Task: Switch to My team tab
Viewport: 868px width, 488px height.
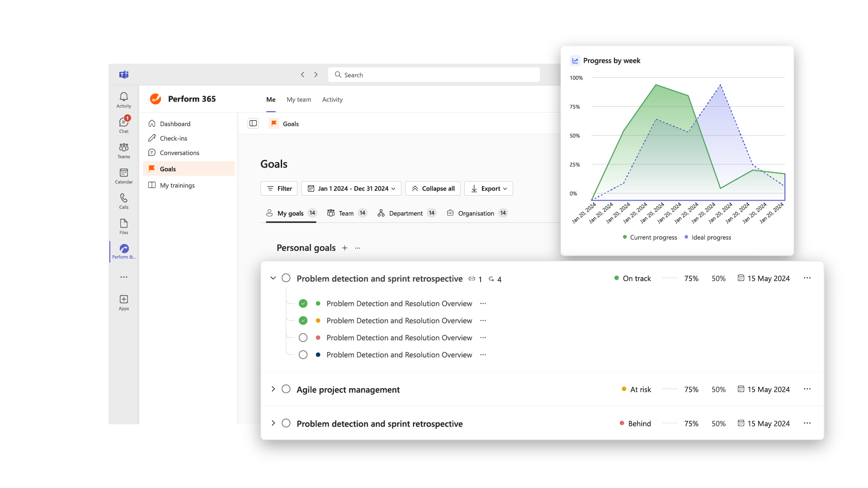Action: click(299, 99)
